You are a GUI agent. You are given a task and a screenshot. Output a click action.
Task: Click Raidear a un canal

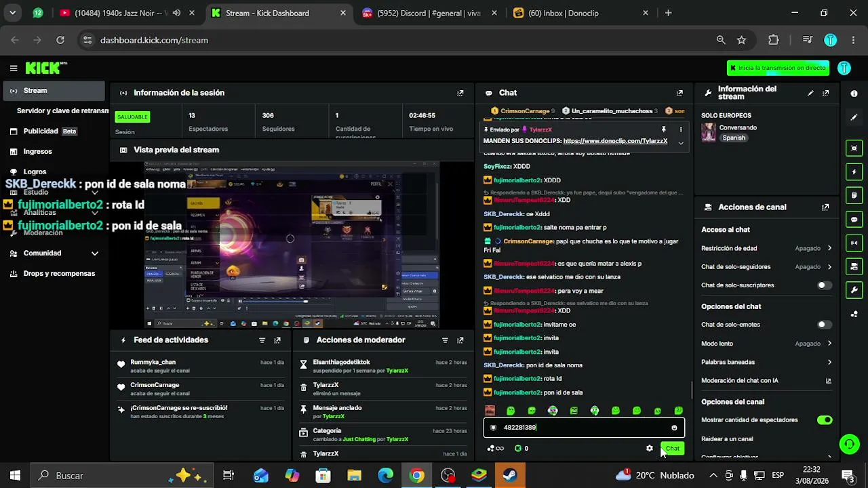pos(727,439)
